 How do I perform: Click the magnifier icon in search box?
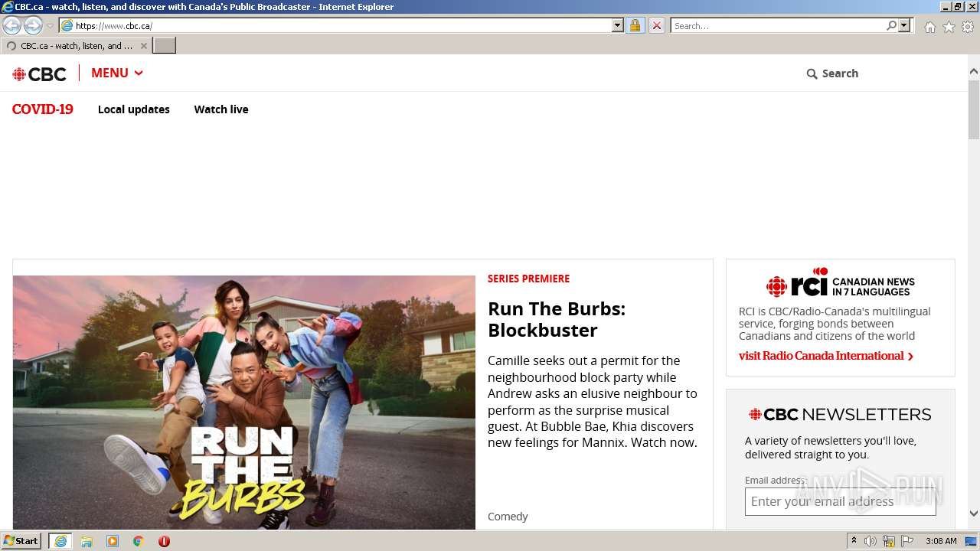pos(891,25)
